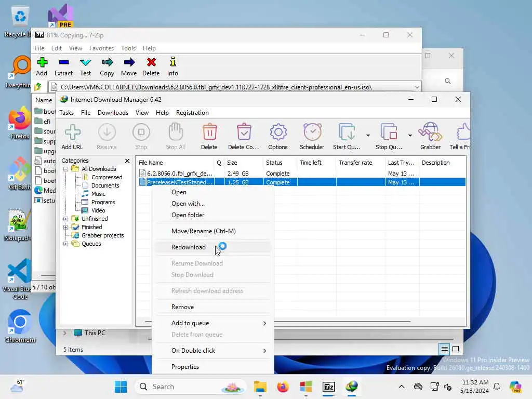Open the IDM Registration menu
The height and width of the screenshot is (399, 532).
tap(192, 113)
